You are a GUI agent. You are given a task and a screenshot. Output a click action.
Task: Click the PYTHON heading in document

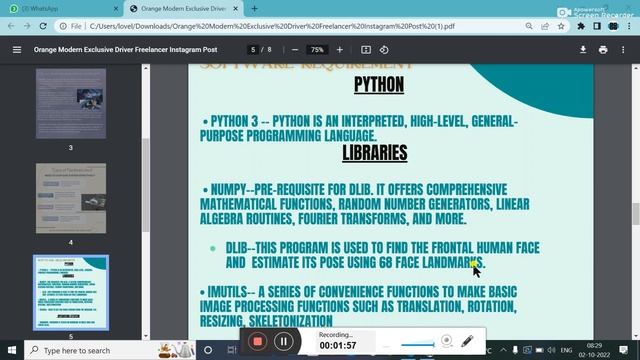(x=379, y=85)
